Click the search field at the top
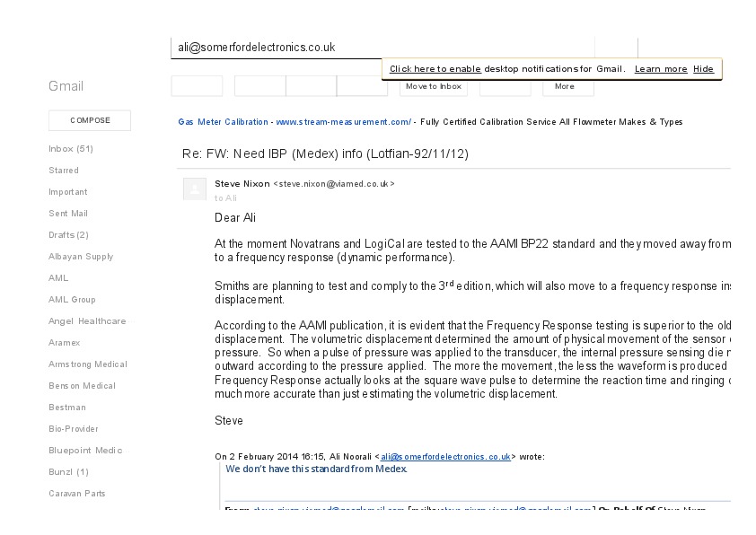Screen dimensions: 756x535 click(382, 48)
